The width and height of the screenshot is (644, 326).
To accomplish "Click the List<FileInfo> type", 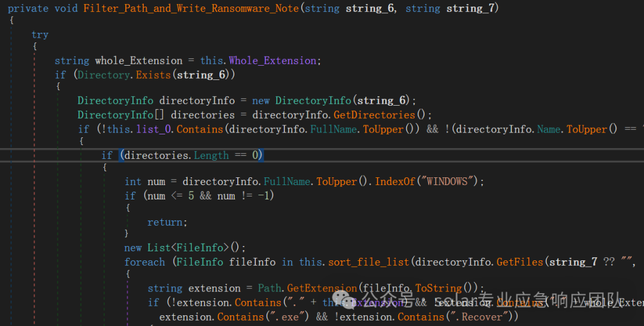I will tap(188, 248).
